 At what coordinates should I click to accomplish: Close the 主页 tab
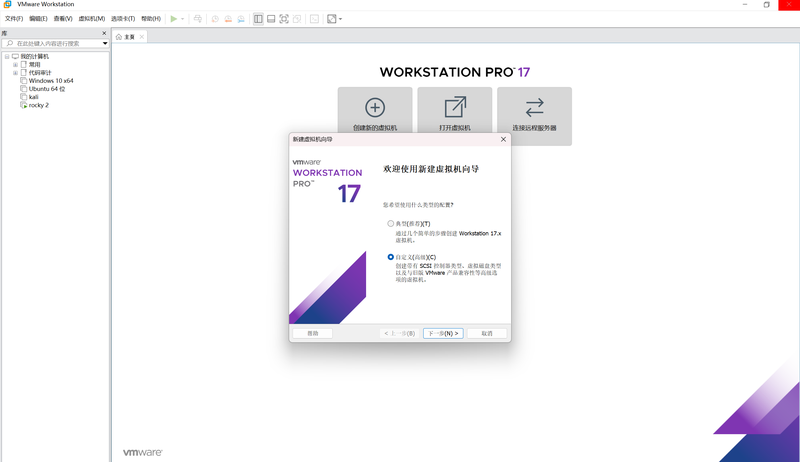pos(142,37)
